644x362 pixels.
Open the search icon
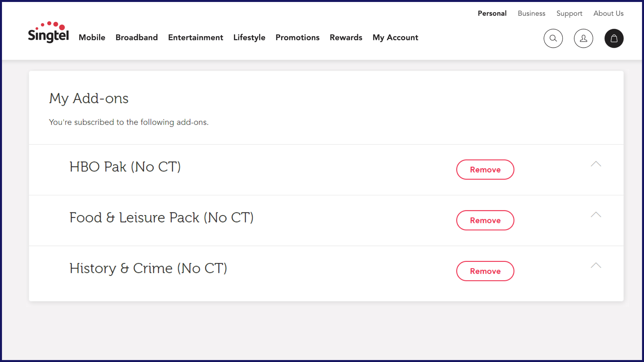[x=553, y=38]
